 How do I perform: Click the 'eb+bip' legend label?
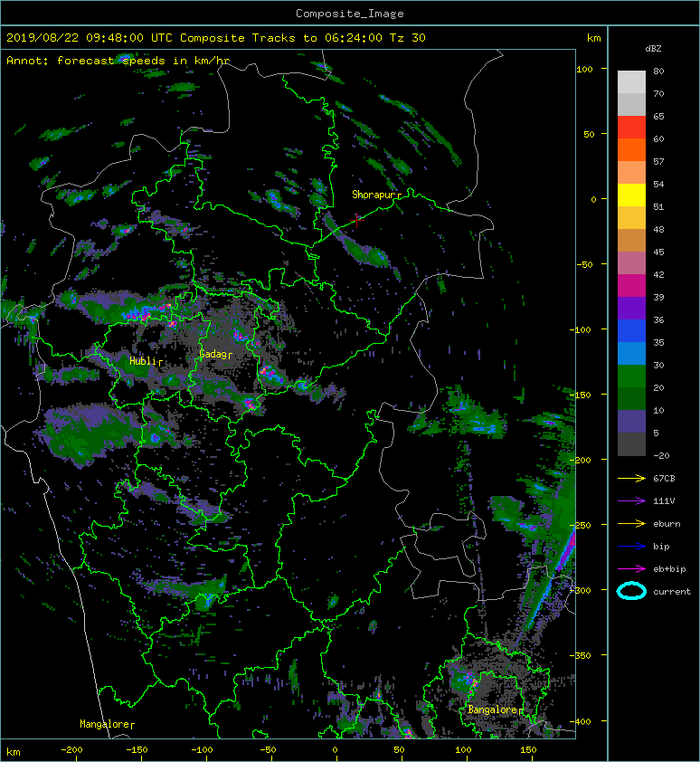[669, 569]
